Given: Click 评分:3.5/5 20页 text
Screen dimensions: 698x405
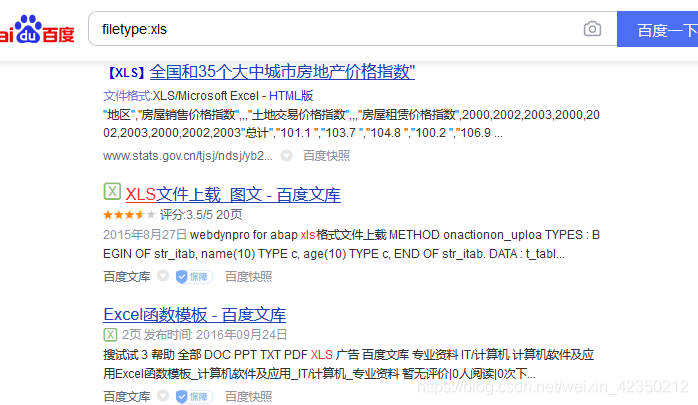Looking at the screenshot, I should pos(201,215).
